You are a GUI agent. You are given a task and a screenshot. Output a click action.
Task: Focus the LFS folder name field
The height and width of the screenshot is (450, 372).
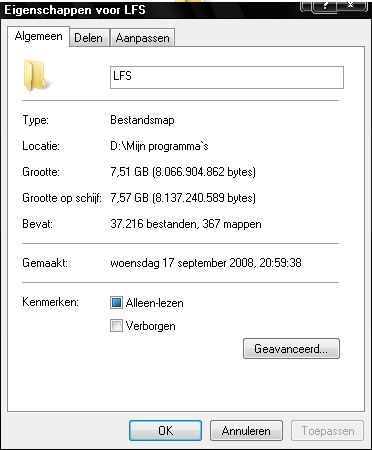pyautogui.click(x=227, y=77)
